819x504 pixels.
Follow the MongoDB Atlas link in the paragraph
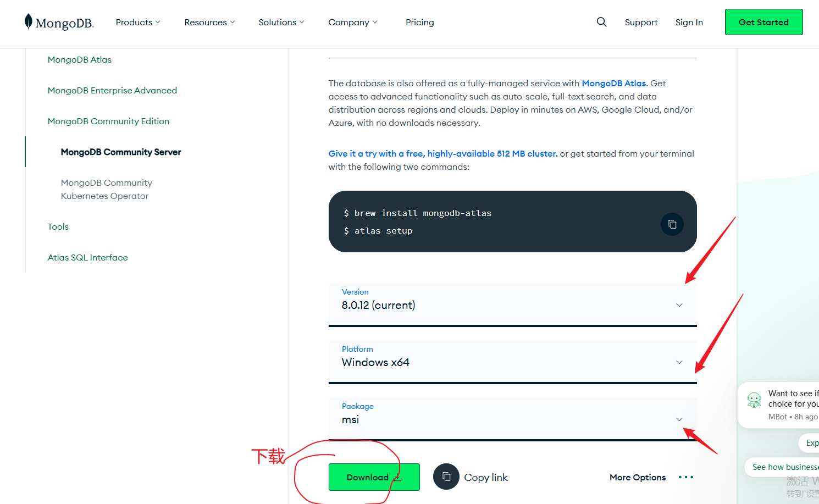(614, 83)
